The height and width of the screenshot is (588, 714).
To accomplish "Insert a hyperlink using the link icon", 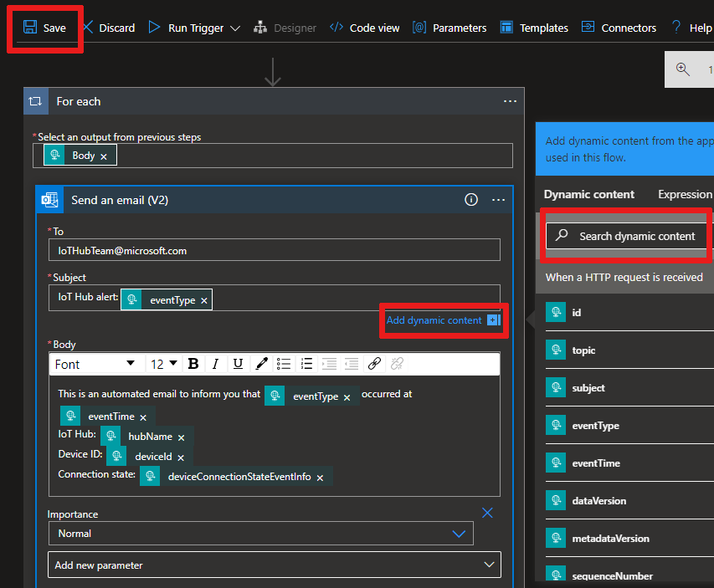I will tap(374, 364).
